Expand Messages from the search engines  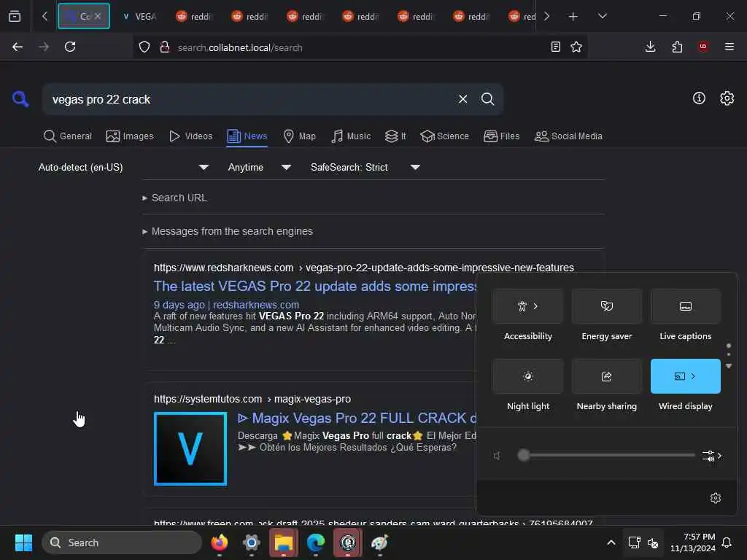coord(228,231)
